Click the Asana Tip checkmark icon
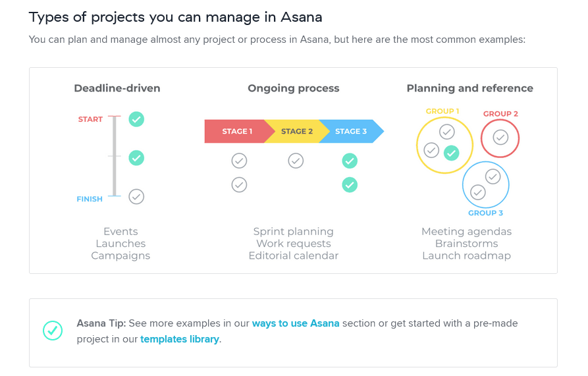The height and width of the screenshot is (376, 588). (x=52, y=331)
